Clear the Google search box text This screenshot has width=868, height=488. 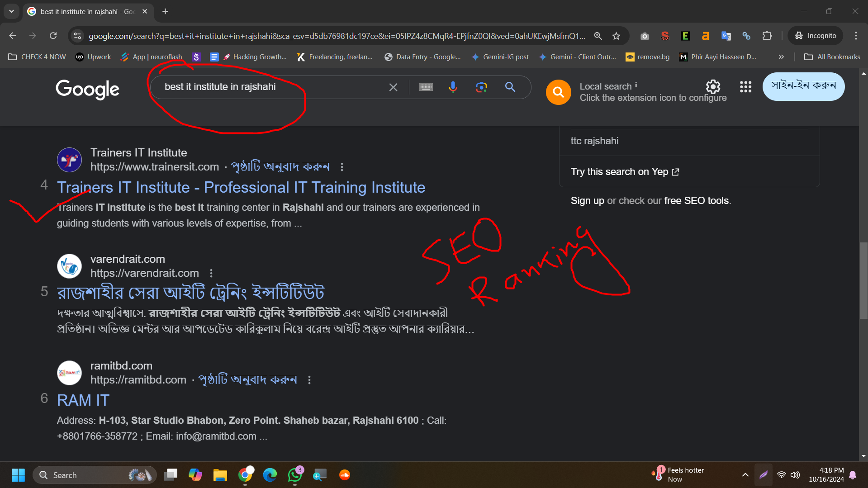(393, 87)
